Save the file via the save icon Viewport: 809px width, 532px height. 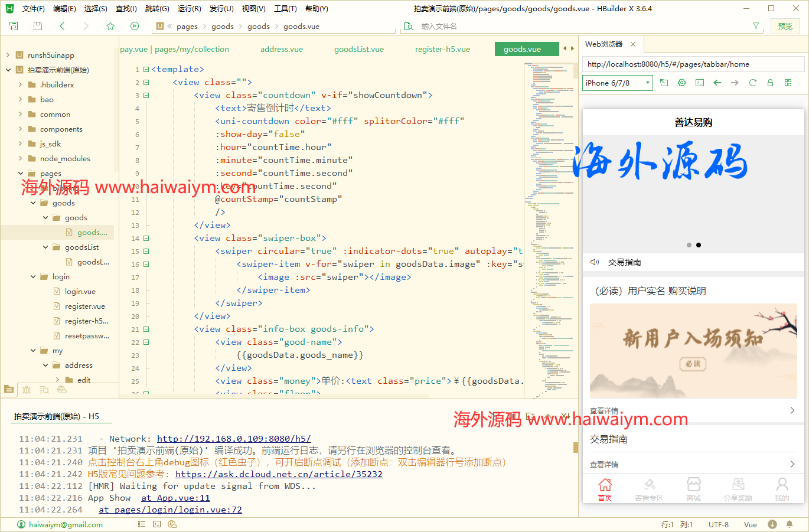pos(37,26)
